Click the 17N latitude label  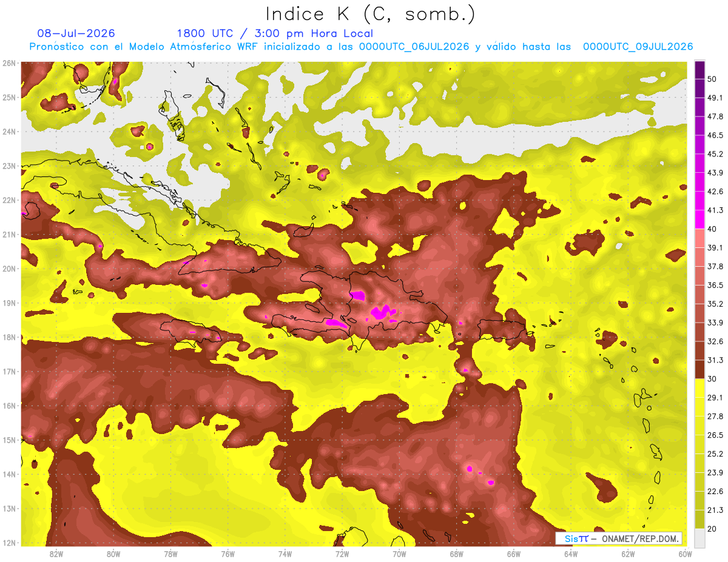point(9,371)
